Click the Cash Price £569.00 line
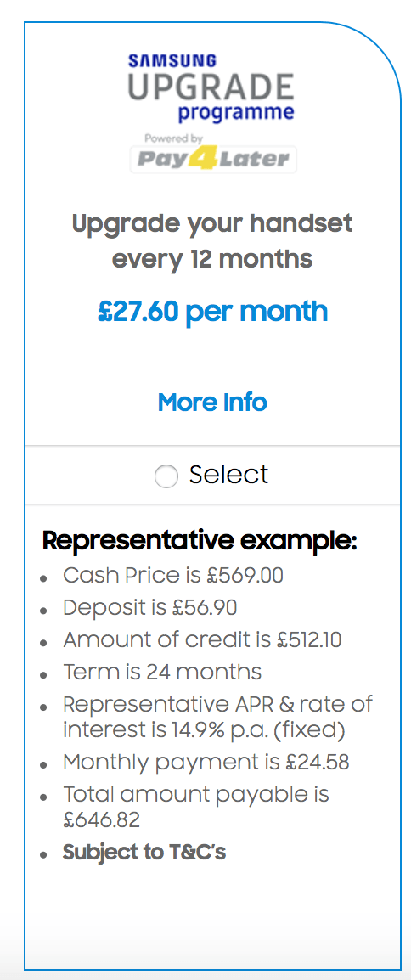The image size is (411, 980). [173, 575]
